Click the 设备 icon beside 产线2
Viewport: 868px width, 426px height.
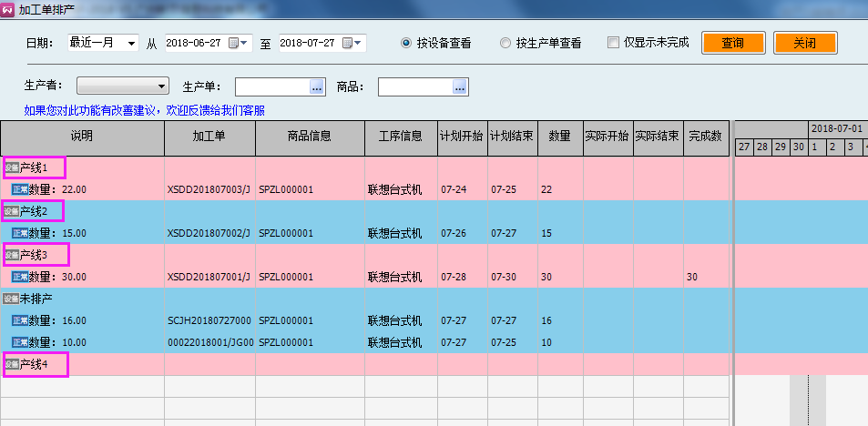[12, 211]
